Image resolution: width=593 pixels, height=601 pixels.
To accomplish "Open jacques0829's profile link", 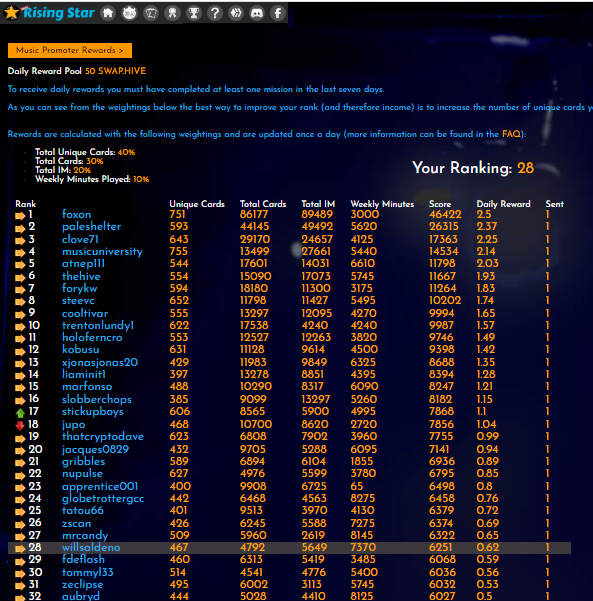I will click(95, 449).
